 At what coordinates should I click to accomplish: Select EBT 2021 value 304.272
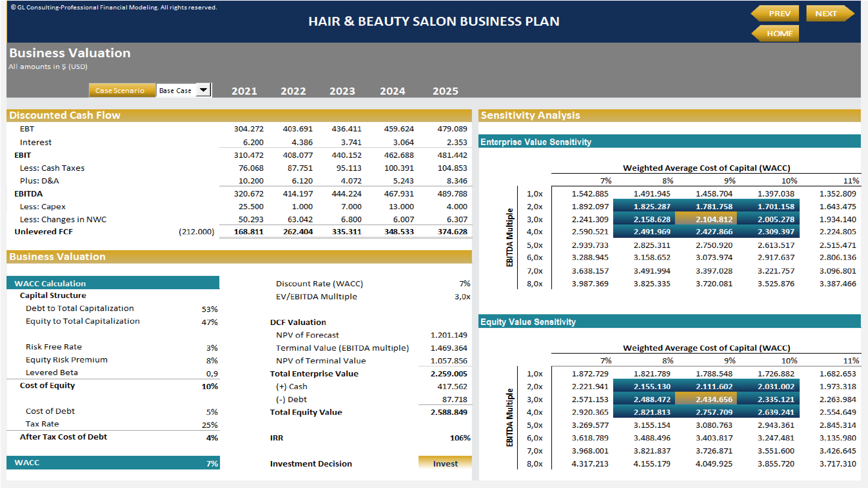click(x=249, y=129)
